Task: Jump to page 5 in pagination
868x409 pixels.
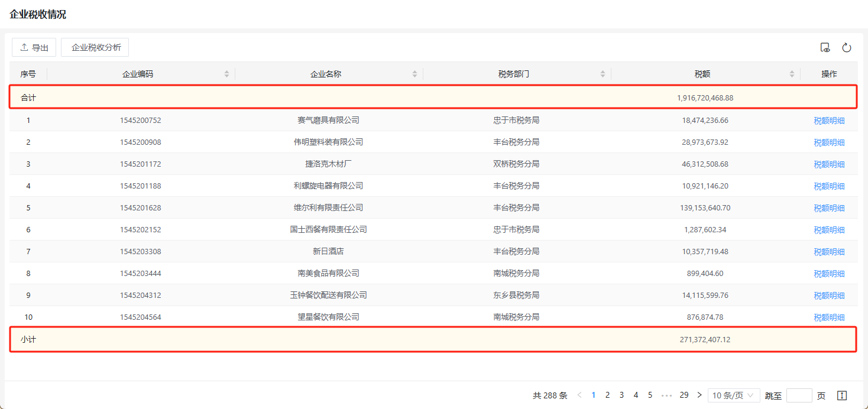Action: pyautogui.click(x=650, y=395)
